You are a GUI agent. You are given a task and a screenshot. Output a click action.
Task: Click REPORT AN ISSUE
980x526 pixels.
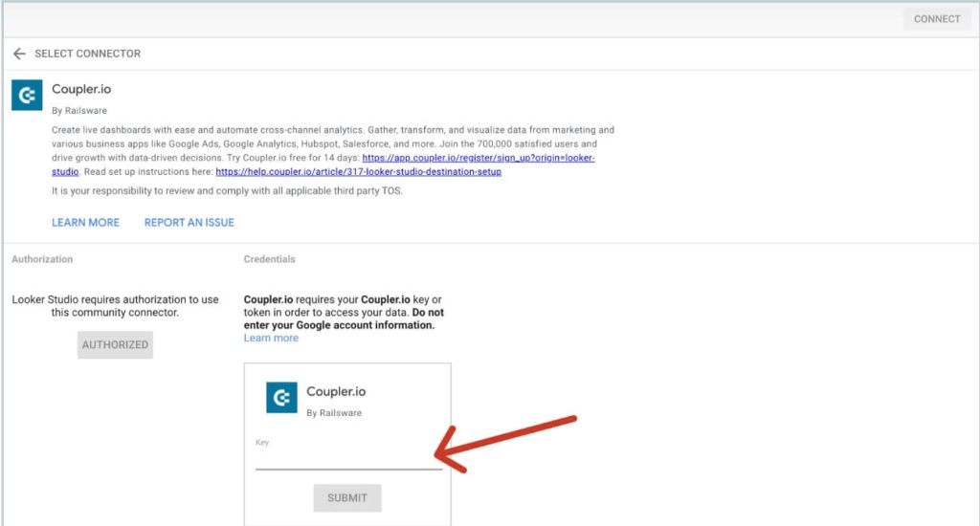tap(189, 222)
